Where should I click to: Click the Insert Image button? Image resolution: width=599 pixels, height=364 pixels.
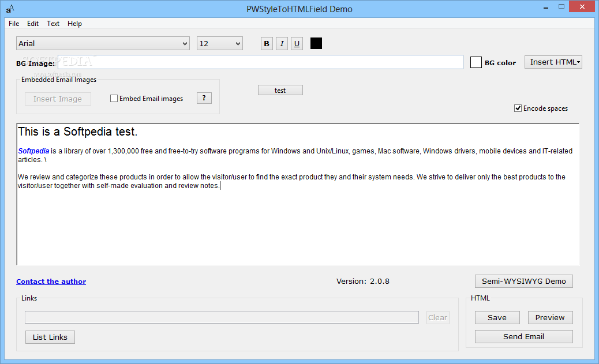coord(58,99)
